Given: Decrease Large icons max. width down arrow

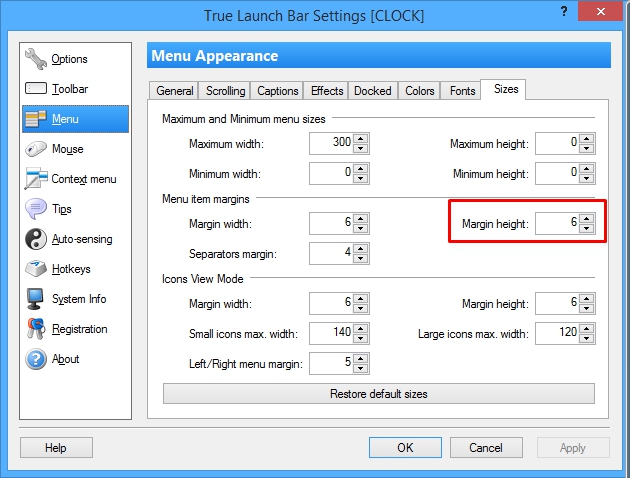Looking at the screenshot, I should 587,338.
